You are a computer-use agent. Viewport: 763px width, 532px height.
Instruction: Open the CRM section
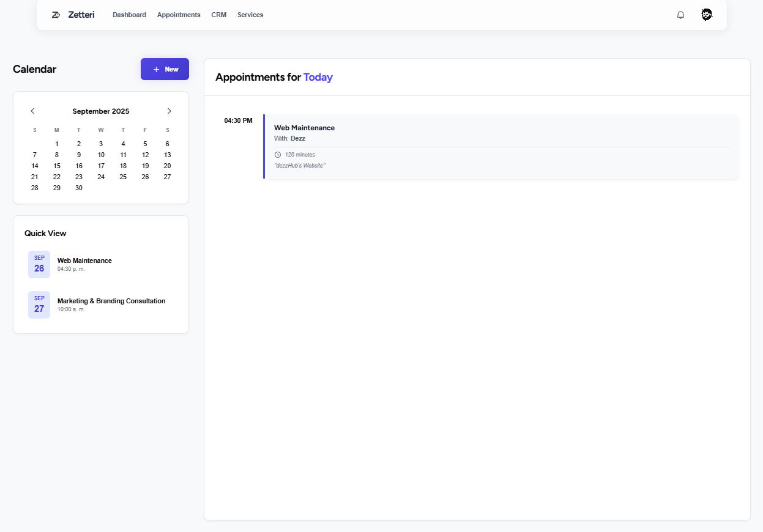(219, 15)
